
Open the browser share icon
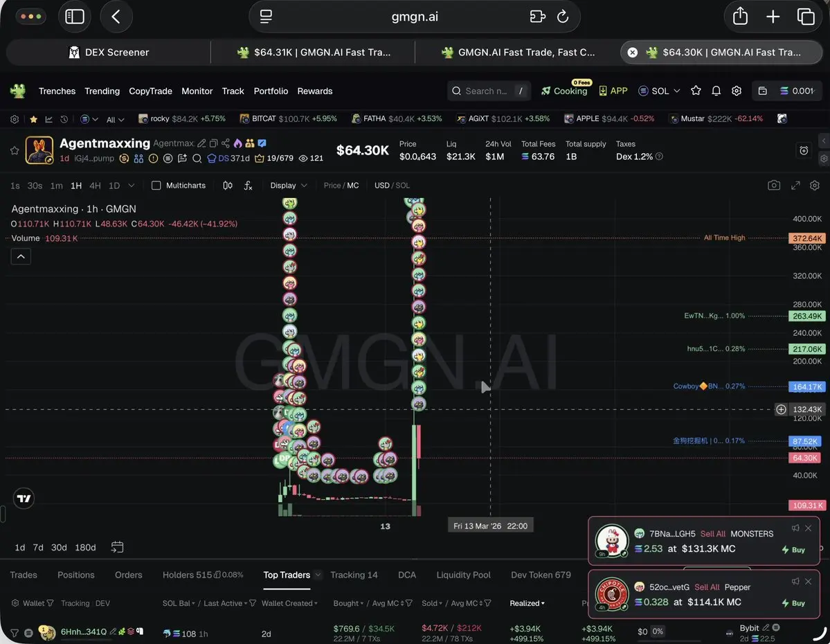point(740,16)
